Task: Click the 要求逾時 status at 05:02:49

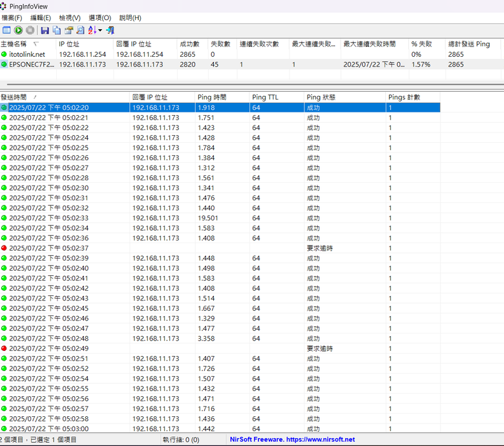Action: click(x=319, y=348)
